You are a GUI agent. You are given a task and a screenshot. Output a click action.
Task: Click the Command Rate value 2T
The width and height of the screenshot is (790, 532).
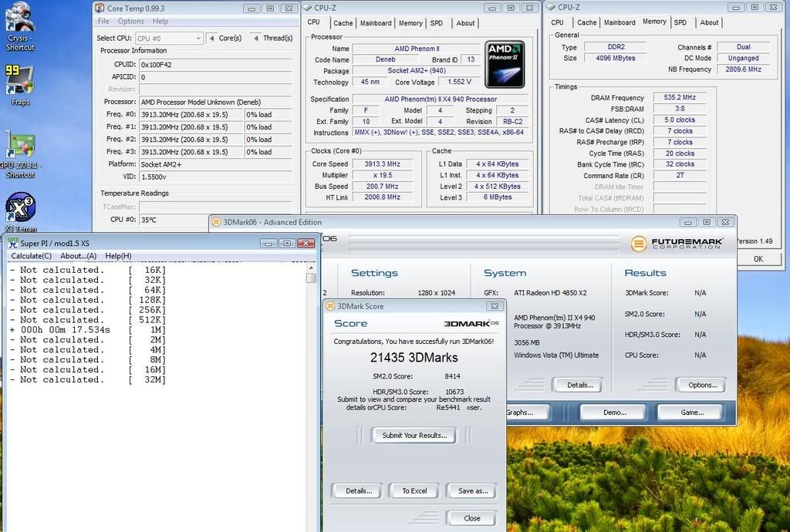(680, 176)
